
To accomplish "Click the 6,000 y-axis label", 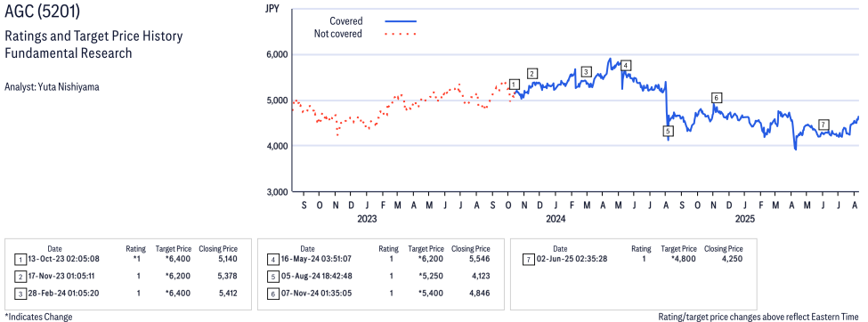I will pos(278,55).
